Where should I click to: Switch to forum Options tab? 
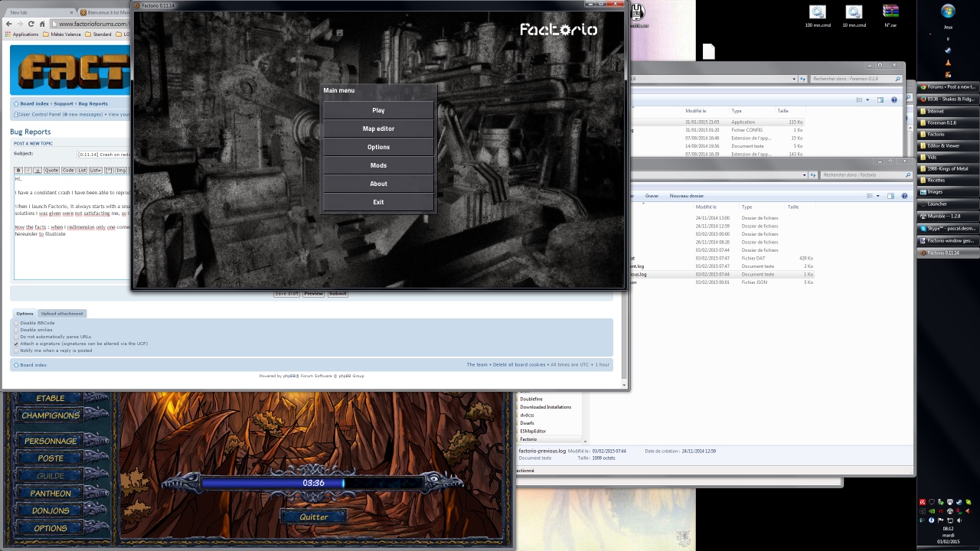[25, 313]
